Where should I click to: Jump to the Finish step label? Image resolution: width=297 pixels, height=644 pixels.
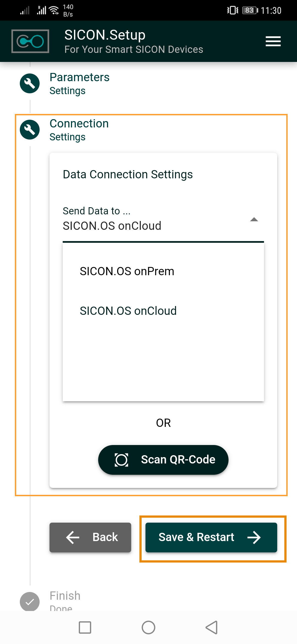click(65, 596)
